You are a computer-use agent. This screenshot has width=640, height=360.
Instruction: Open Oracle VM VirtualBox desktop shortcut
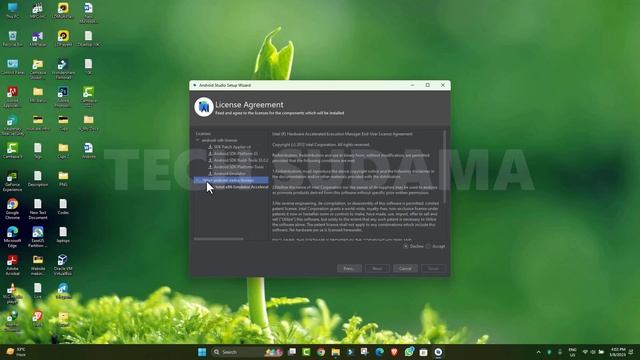pos(63,265)
